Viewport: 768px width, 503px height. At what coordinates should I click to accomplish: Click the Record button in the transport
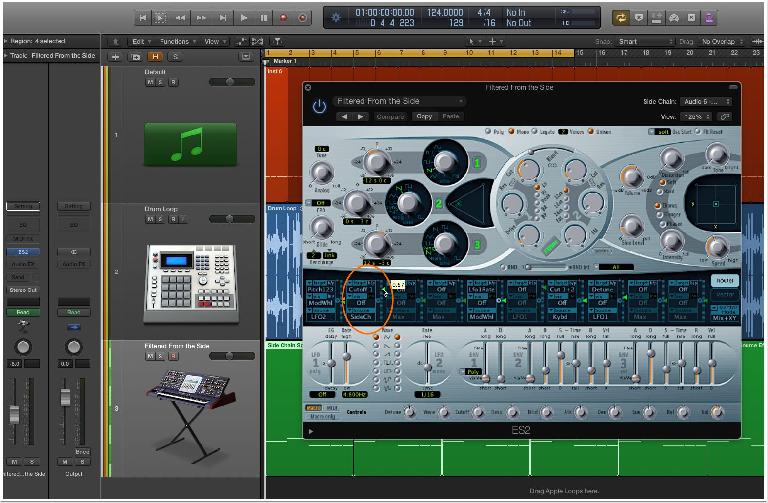(283, 18)
